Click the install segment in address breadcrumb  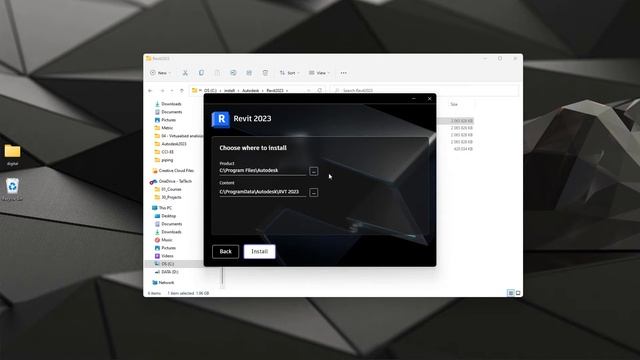point(229,91)
